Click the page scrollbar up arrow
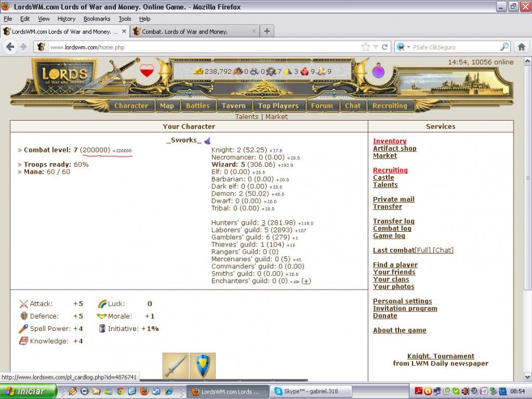Viewport: 532px width, 399px height. coord(528,61)
